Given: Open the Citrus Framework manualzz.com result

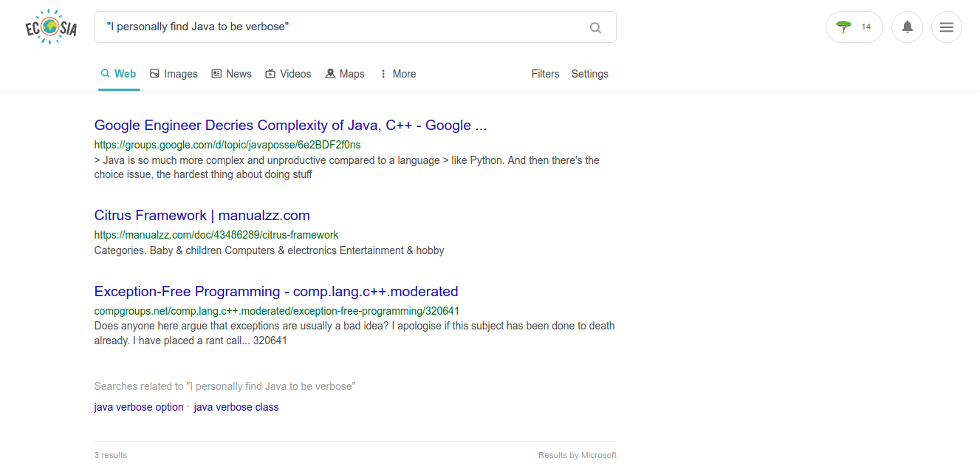Looking at the screenshot, I should pos(202,216).
